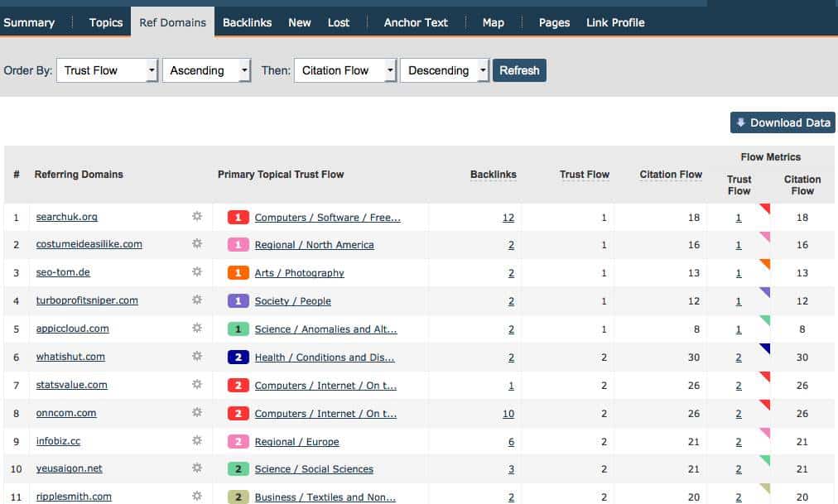
Task: Open settings gear for yeusaigon.net
Action: tap(197, 468)
